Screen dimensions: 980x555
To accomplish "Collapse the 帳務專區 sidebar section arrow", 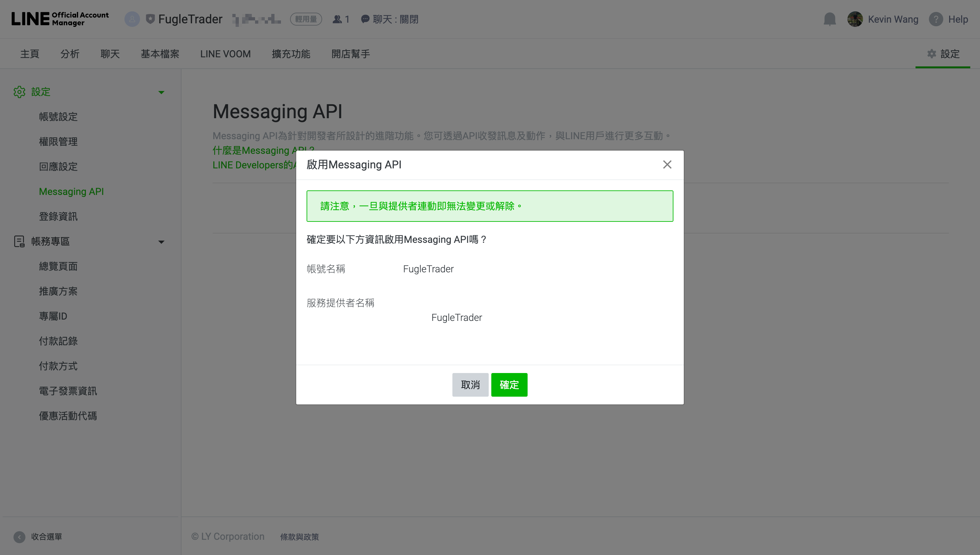I will 161,242.
